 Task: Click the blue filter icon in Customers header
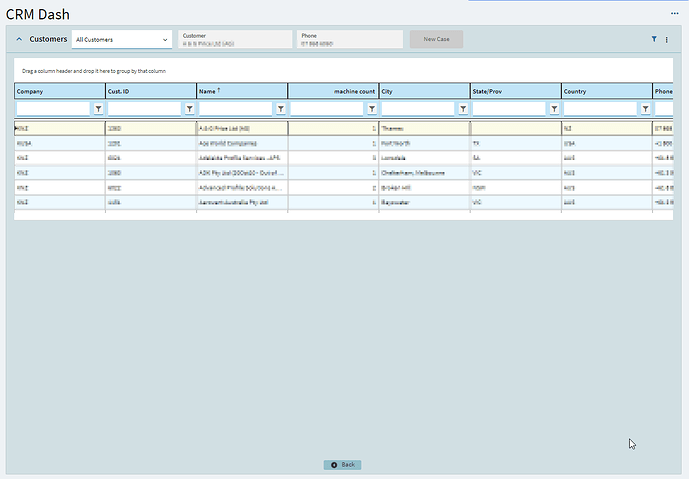click(654, 39)
